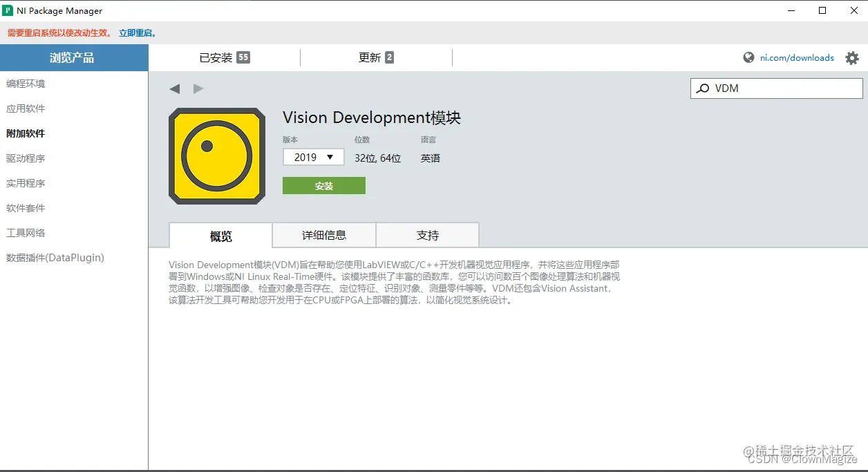The width and height of the screenshot is (868, 472).
Task: Go forward with the right arrow
Action: click(x=198, y=88)
